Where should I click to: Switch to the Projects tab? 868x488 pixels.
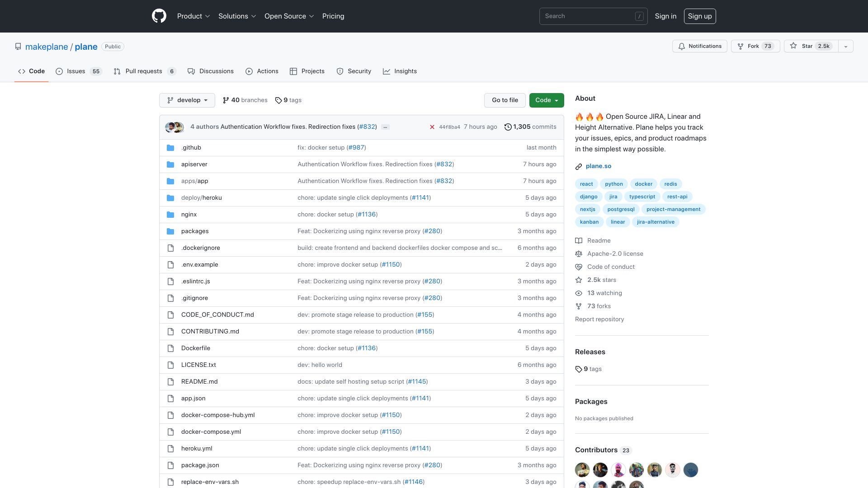(x=307, y=71)
